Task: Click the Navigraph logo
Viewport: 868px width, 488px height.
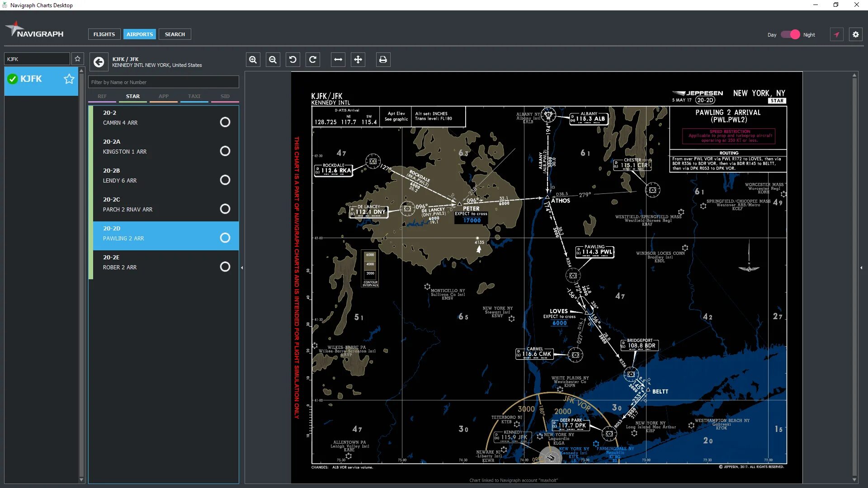Action: 35,30
